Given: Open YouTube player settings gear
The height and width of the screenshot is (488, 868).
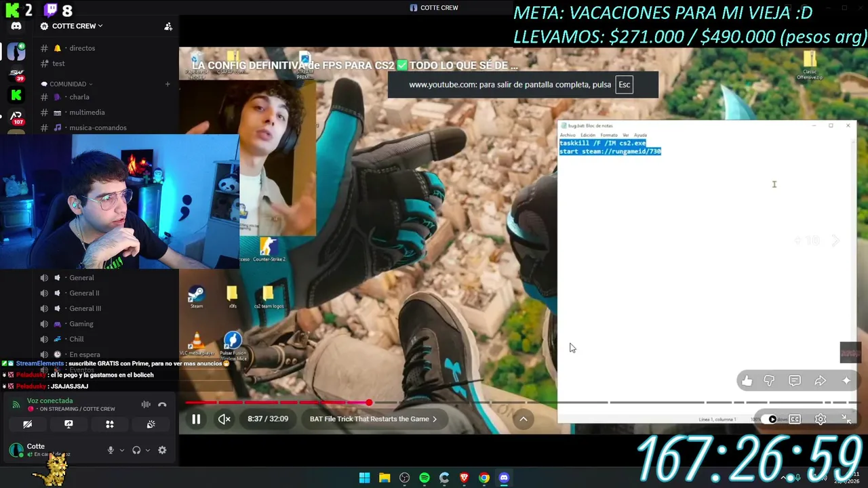Looking at the screenshot, I should click(x=821, y=419).
